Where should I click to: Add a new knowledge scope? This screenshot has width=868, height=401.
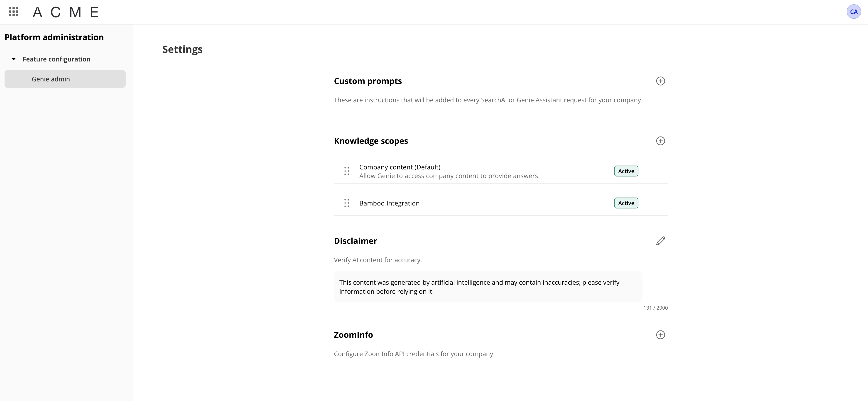tap(660, 141)
